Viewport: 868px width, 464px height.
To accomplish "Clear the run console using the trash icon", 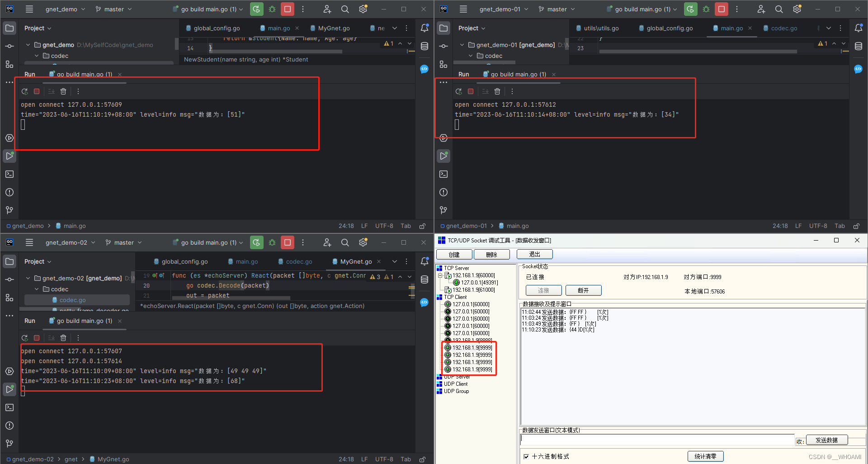I will [63, 91].
